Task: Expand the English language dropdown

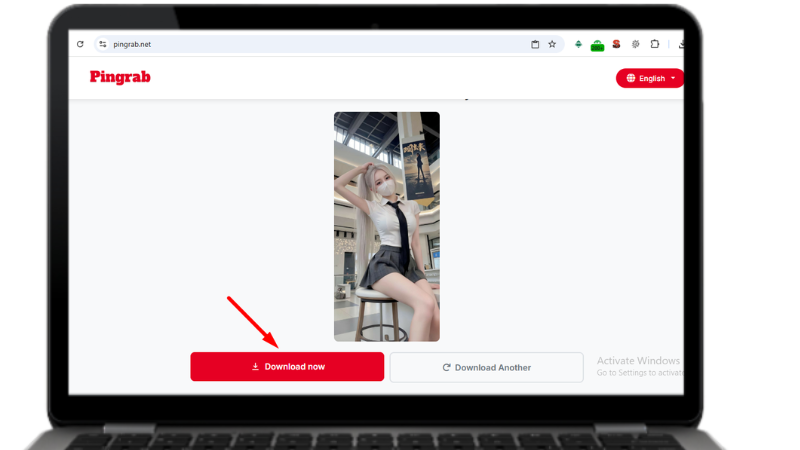Action: 650,78
